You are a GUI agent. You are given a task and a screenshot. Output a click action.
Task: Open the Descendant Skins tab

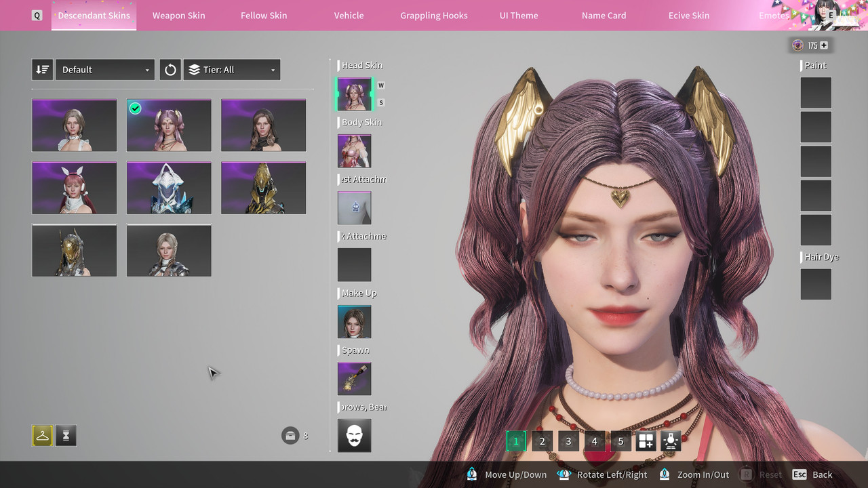pos(94,15)
